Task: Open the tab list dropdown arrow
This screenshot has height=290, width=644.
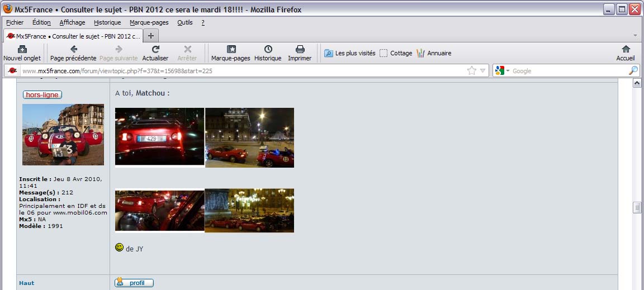Action: [635, 36]
